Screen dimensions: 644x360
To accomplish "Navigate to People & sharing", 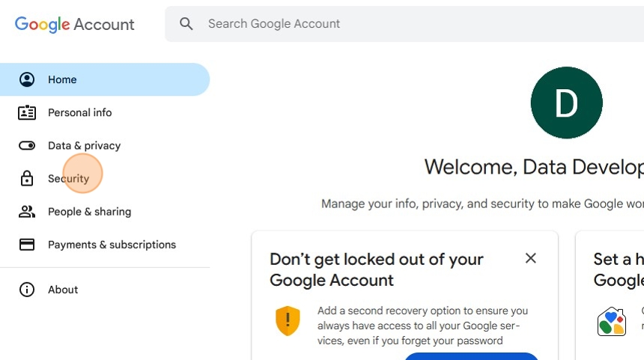I will click(x=89, y=212).
